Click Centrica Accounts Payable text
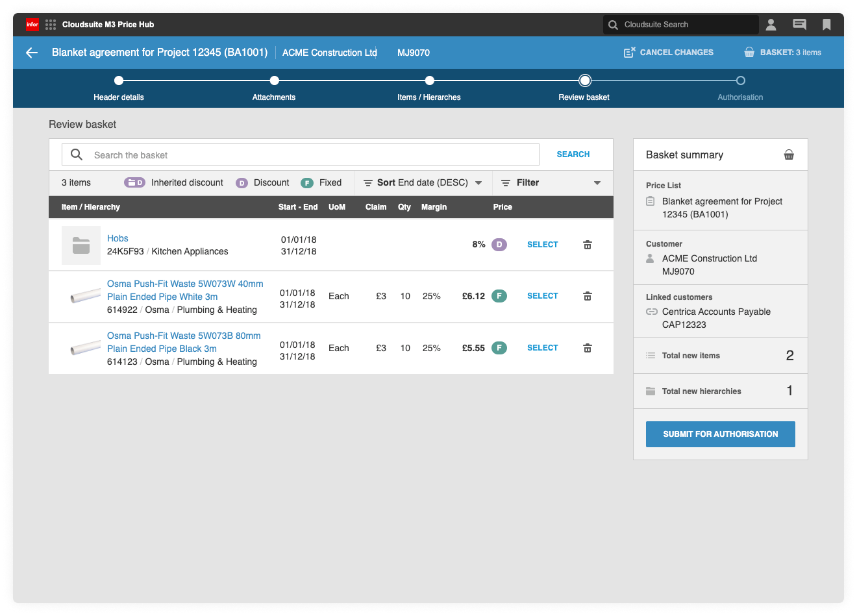 (716, 312)
